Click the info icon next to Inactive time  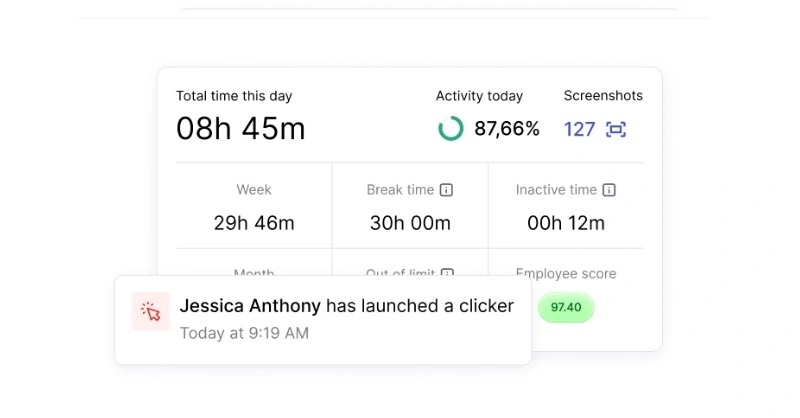pyautogui.click(x=609, y=190)
